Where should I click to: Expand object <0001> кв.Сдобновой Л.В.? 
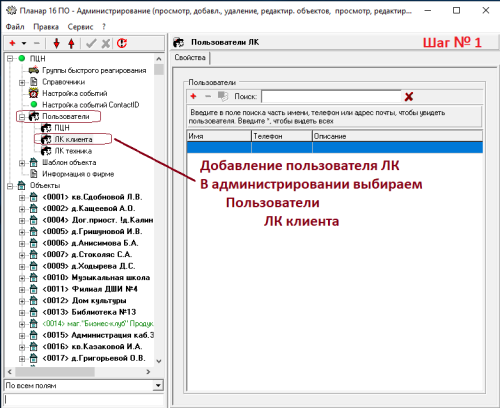pos(22,198)
